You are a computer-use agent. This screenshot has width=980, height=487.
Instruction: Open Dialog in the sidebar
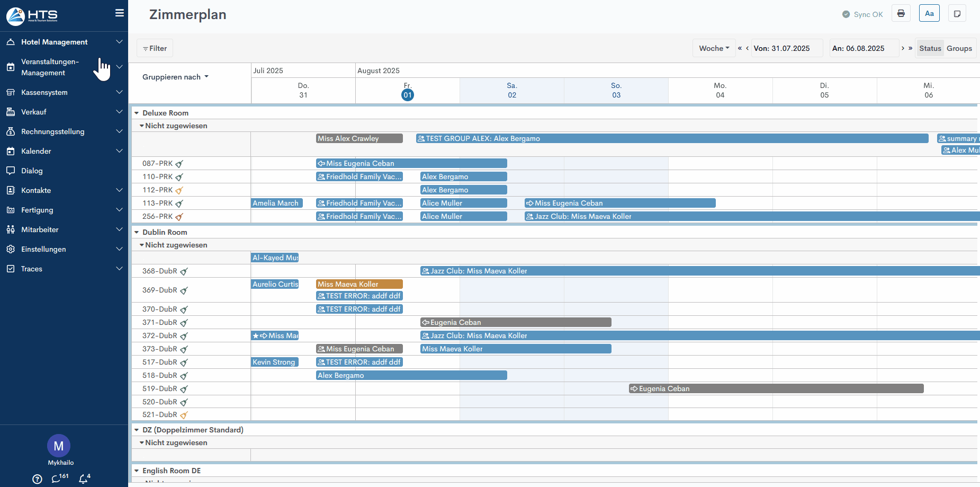click(32, 171)
